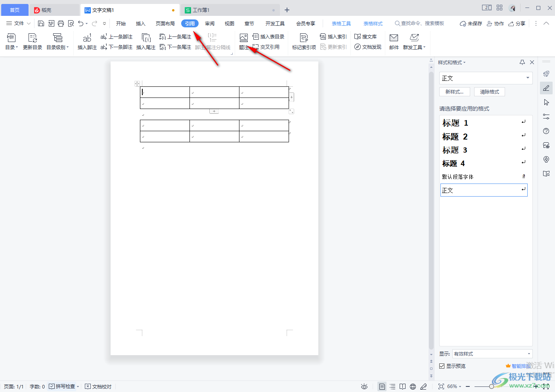Apply the 标题 1 style from the list
The width and height of the screenshot is (555, 392).
484,123
